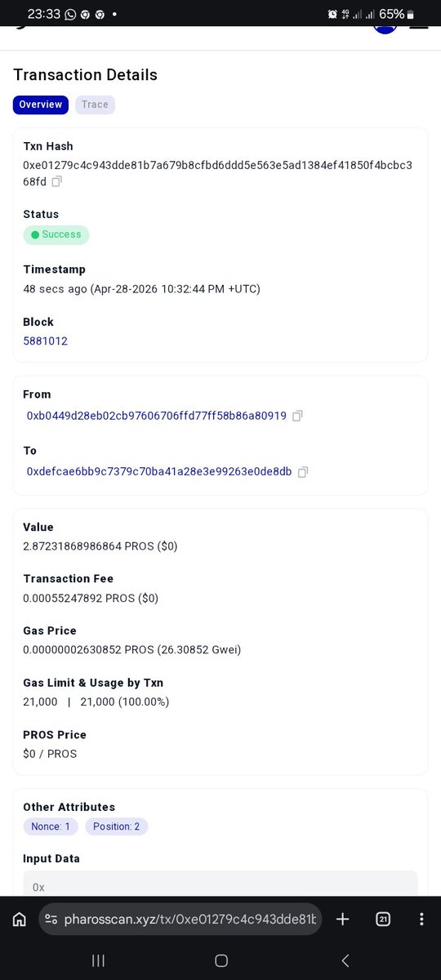Open block 5881012

pos(45,341)
